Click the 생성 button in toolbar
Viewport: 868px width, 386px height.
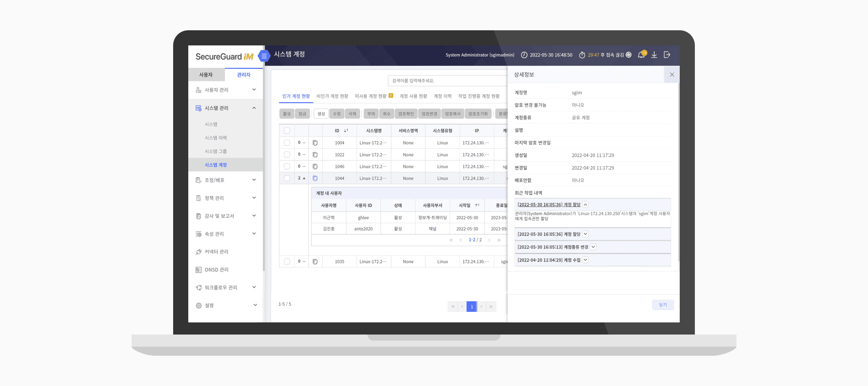tap(321, 114)
